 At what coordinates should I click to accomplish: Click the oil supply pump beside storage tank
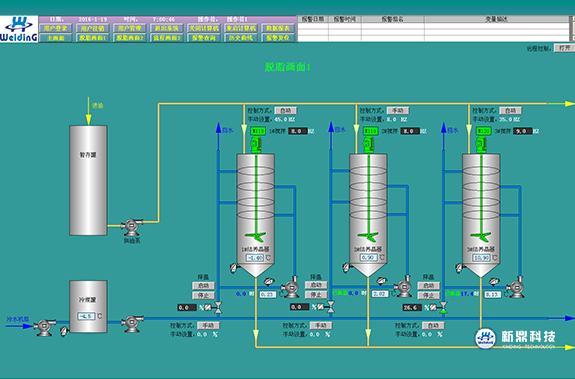131,227
